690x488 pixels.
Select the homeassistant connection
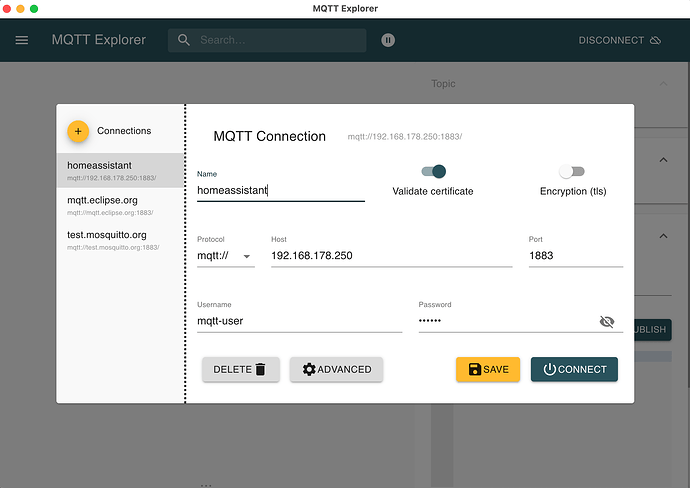120,171
